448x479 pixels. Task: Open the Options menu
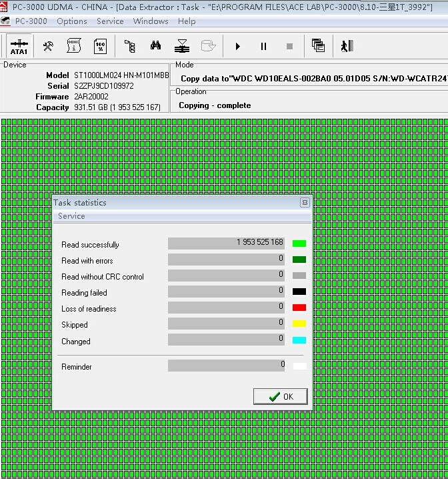coord(72,21)
